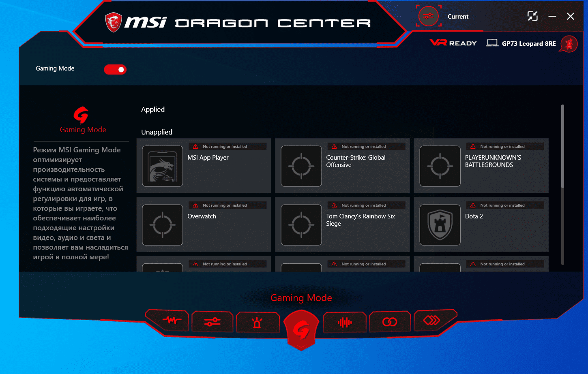The height and width of the screenshot is (374, 588).
Task: Open the double chevron tools icon
Action: coord(432,321)
